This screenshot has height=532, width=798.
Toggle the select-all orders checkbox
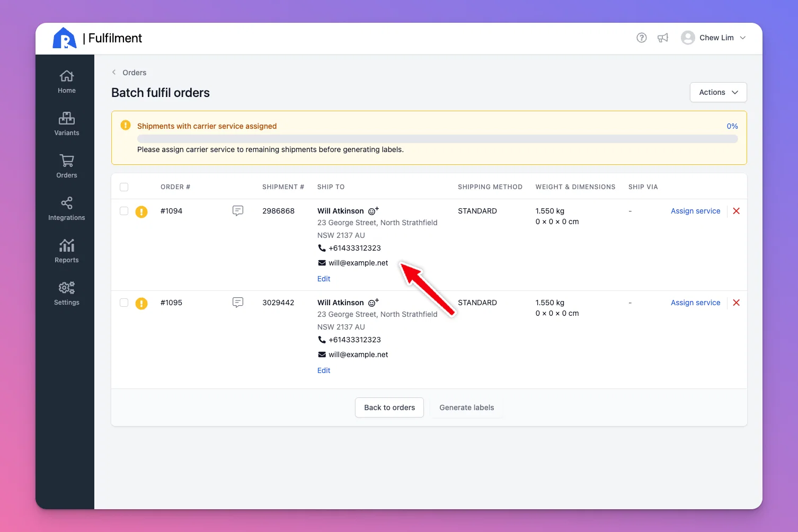[x=124, y=187]
